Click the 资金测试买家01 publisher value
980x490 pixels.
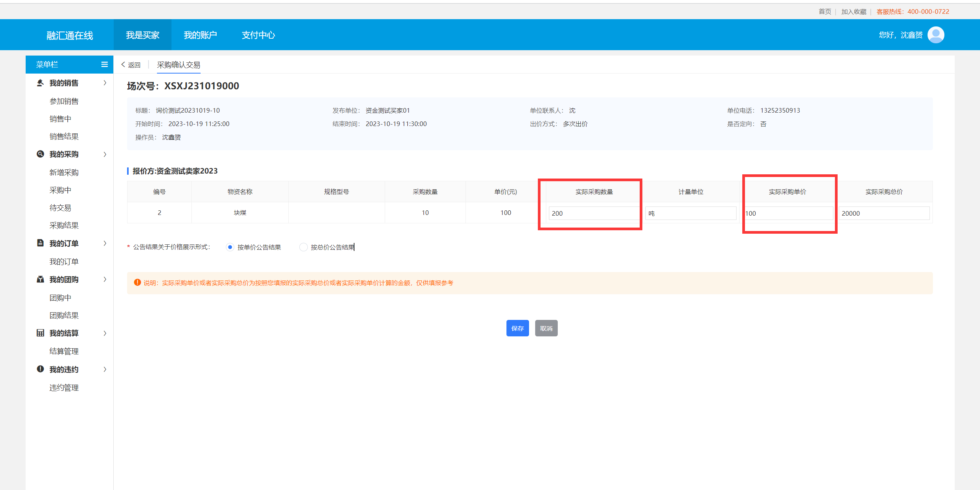[x=387, y=110]
